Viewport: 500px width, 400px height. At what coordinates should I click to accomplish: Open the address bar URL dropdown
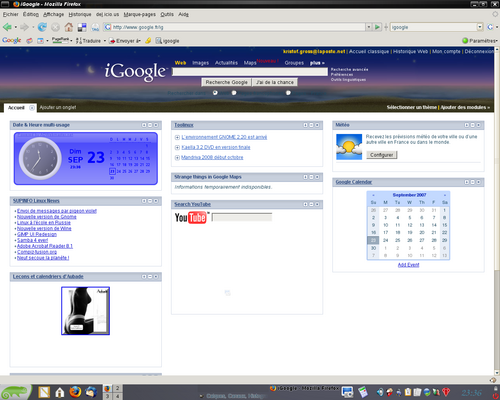[x=368, y=27]
